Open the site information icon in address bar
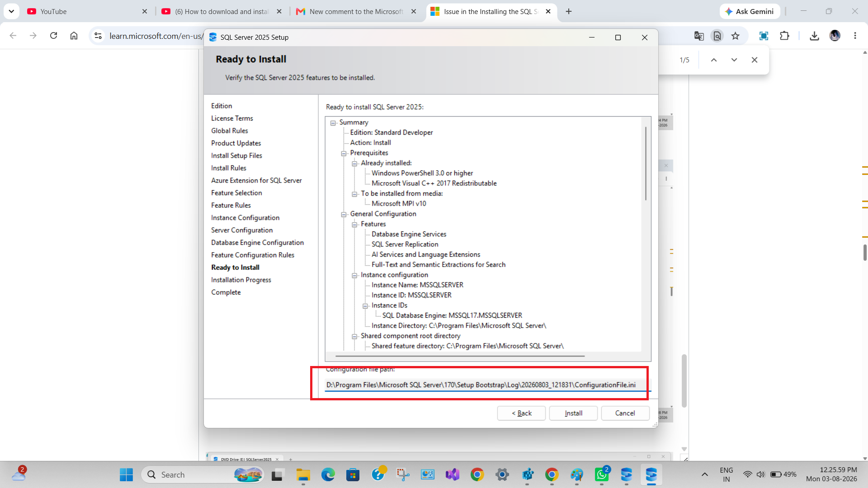 click(98, 36)
